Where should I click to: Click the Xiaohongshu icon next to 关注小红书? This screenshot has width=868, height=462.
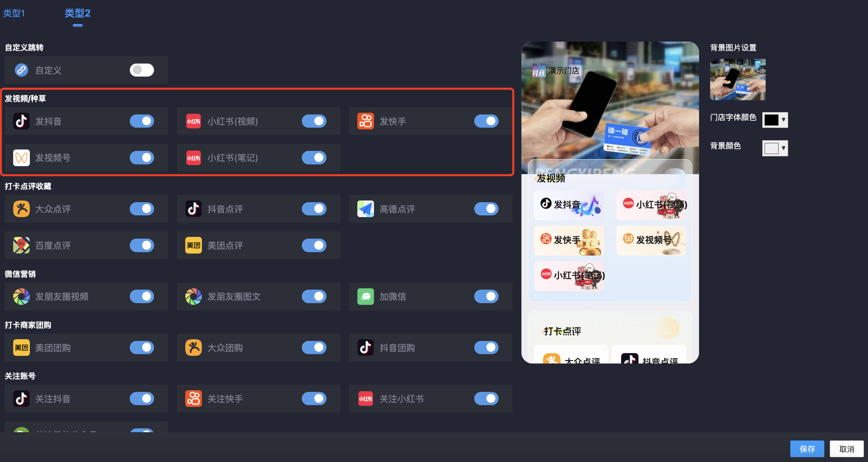[365, 399]
